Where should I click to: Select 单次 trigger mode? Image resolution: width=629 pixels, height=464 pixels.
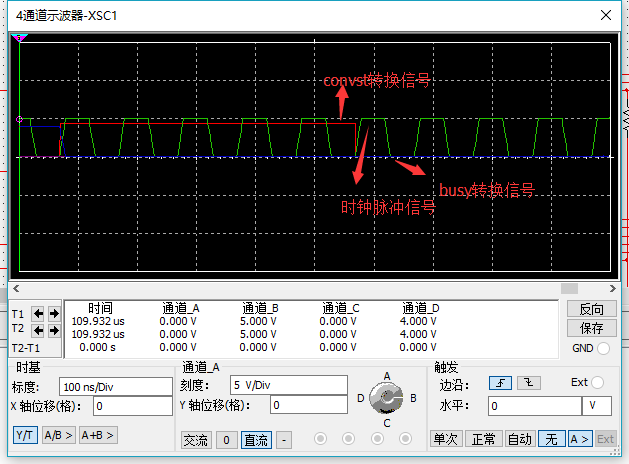(446, 439)
